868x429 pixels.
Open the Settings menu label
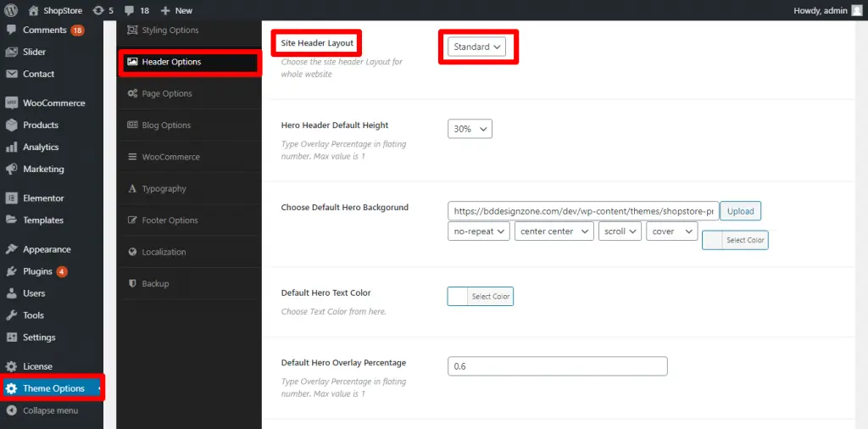tap(39, 337)
